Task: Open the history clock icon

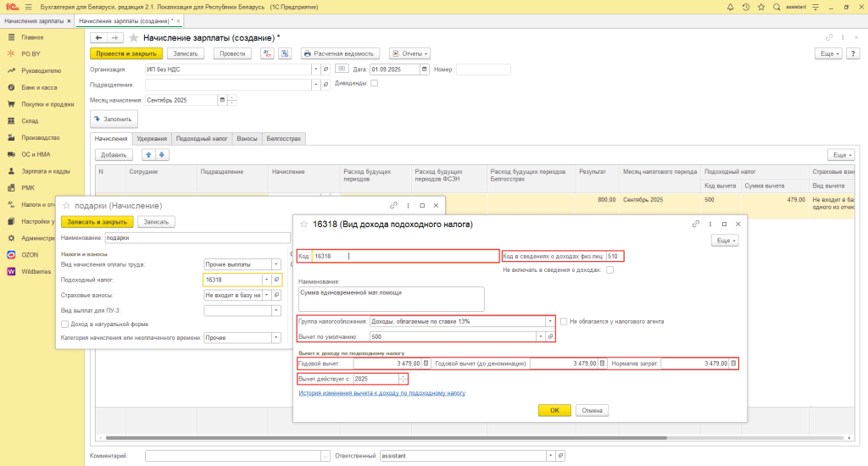Action: (746, 7)
